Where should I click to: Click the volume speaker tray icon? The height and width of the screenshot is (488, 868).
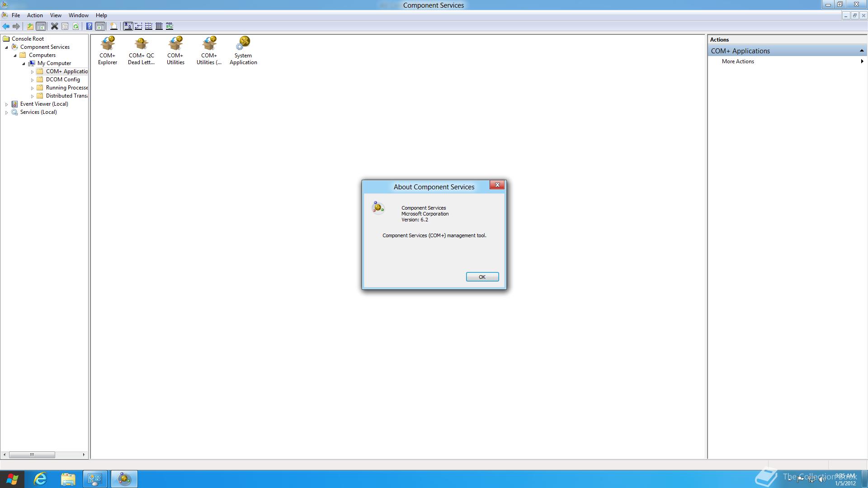pos(822,479)
